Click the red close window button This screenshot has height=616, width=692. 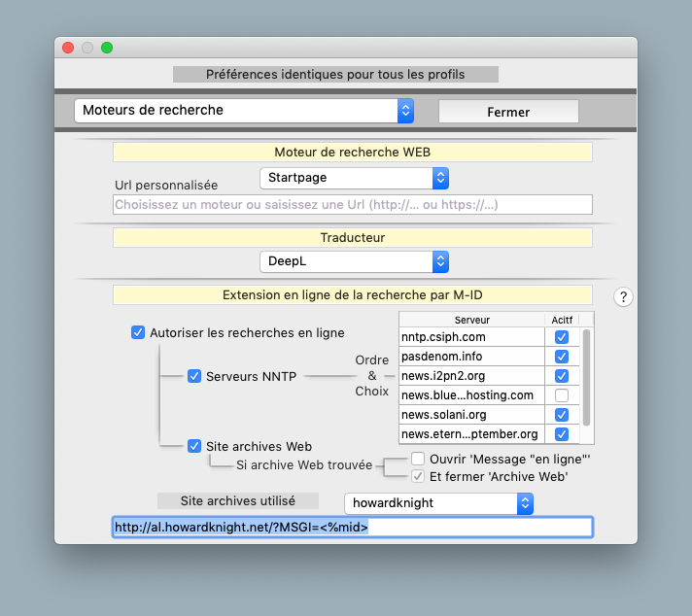coord(68,48)
